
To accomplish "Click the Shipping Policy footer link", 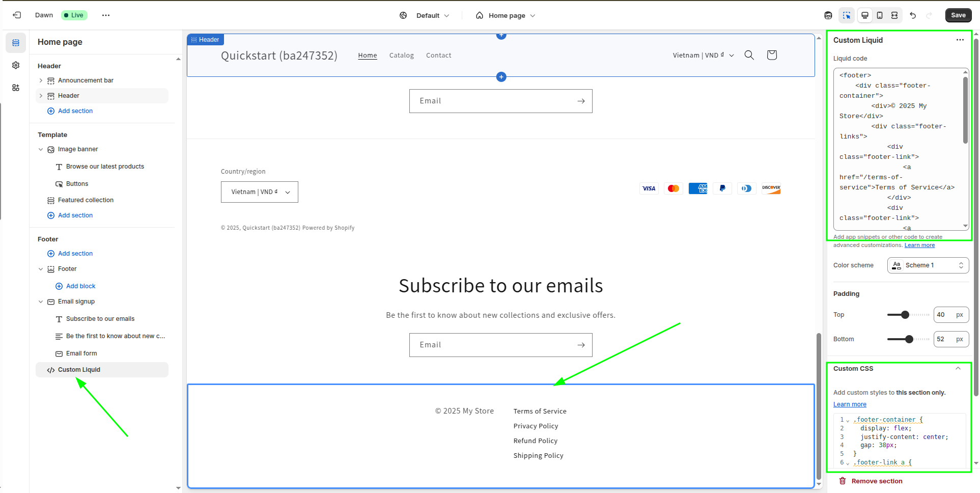I will pos(539,456).
